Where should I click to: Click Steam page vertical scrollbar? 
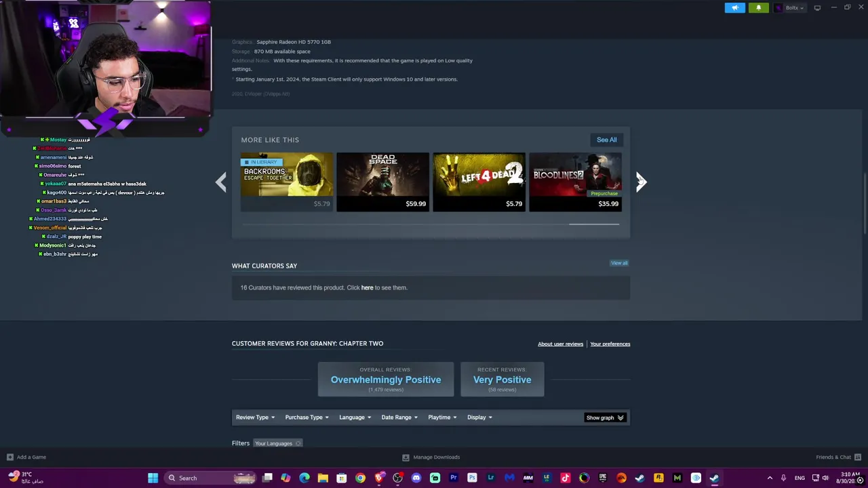pos(865,203)
